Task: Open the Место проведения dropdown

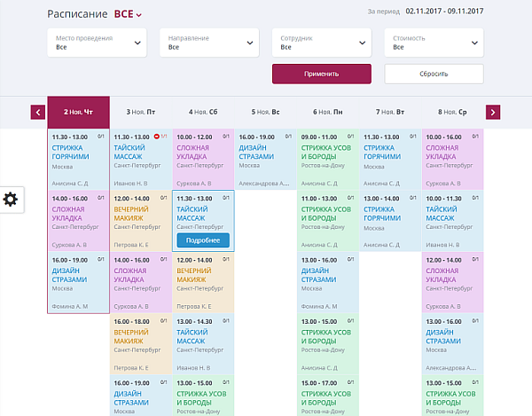Action: (97, 43)
